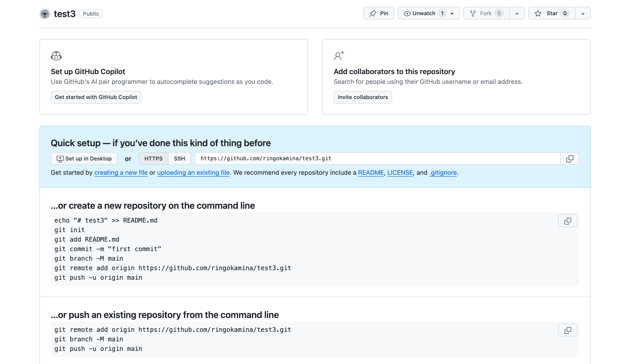Follow the .gitignore link
The image size is (632, 364).
coord(443,172)
